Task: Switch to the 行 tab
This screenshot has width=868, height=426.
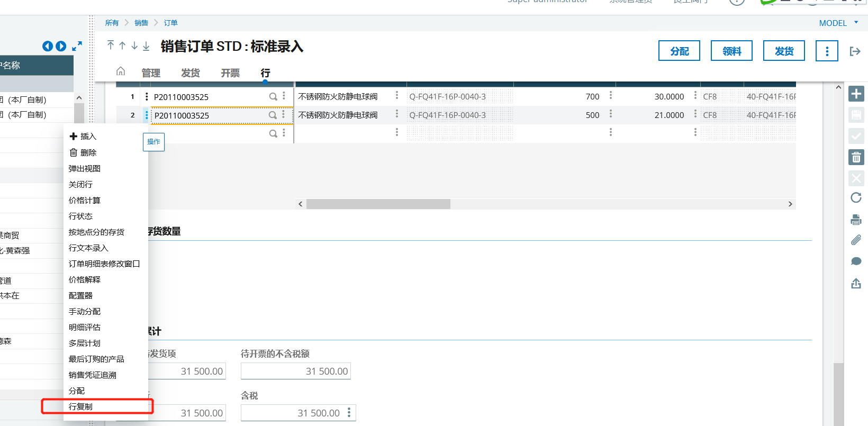Action: tap(265, 73)
